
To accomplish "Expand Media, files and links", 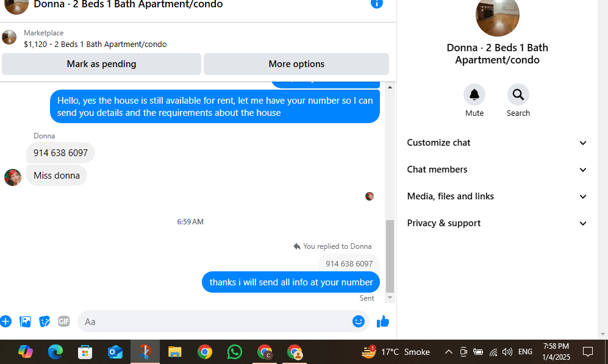I will point(497,196).
